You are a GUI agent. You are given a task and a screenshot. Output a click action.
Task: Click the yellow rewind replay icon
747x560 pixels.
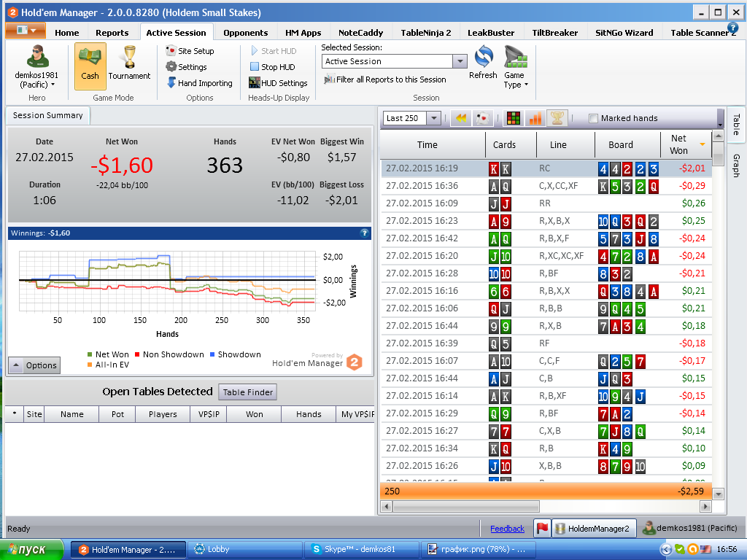pyautogui.click(x=461, y=118)
